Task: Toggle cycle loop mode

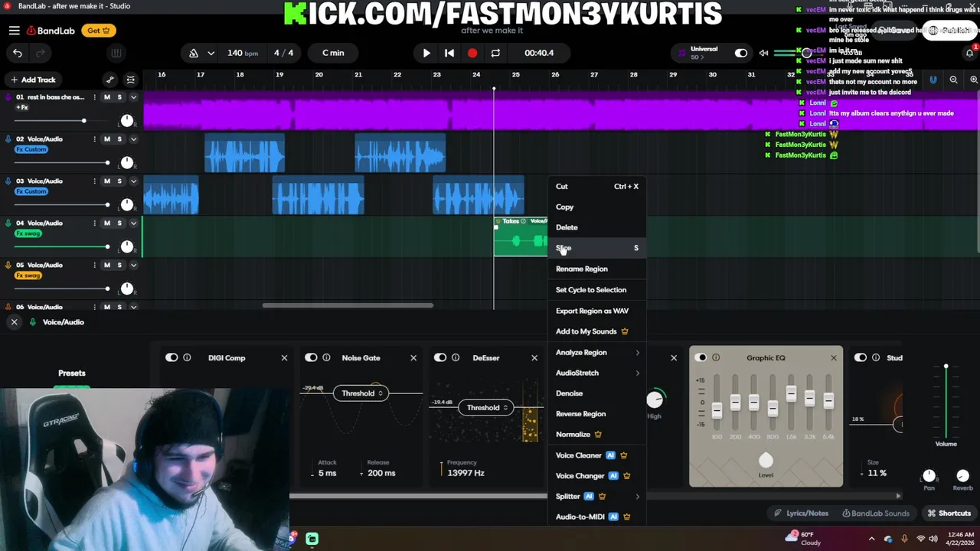Action: (x=495, y=53)
